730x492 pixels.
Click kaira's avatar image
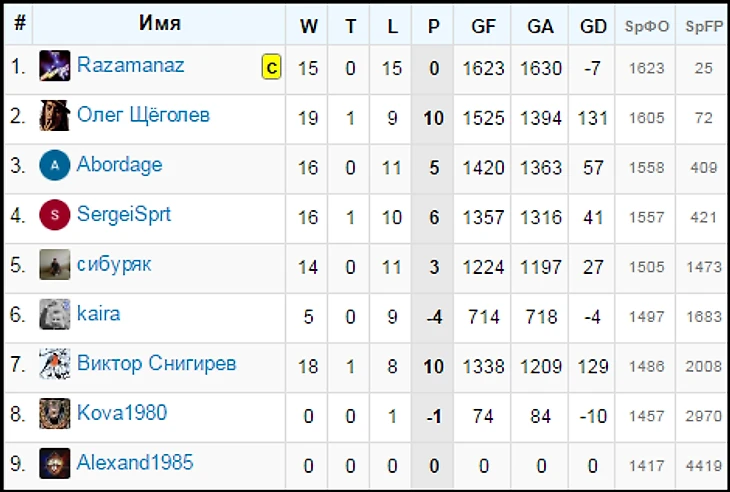(x=54, y=315)
